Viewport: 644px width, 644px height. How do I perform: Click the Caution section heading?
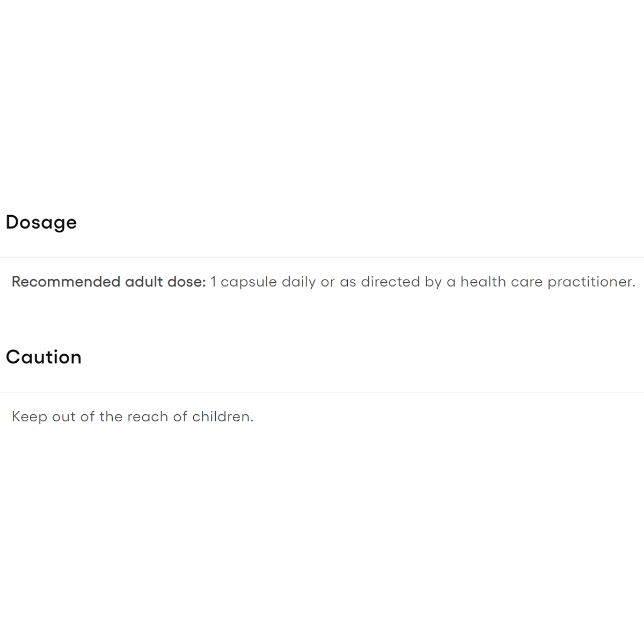pos(43,357)
